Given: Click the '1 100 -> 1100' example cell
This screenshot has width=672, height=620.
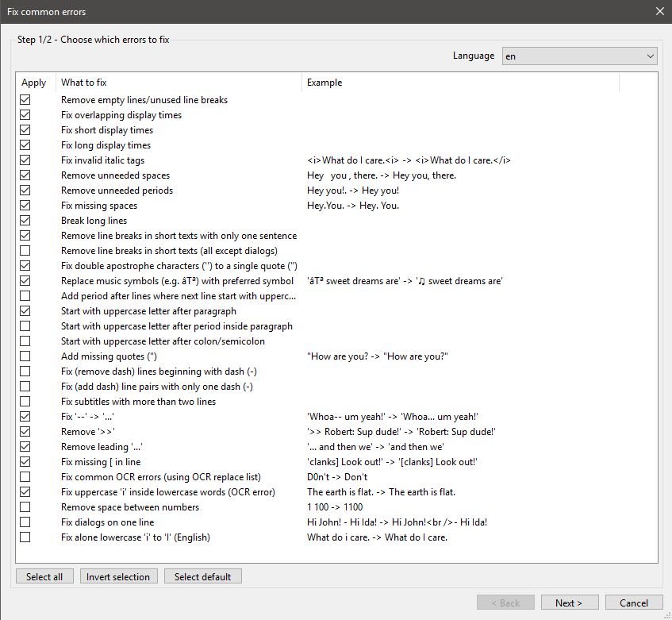Looking at the screenshot, I should pyautogui.click(x=335, y=507).
